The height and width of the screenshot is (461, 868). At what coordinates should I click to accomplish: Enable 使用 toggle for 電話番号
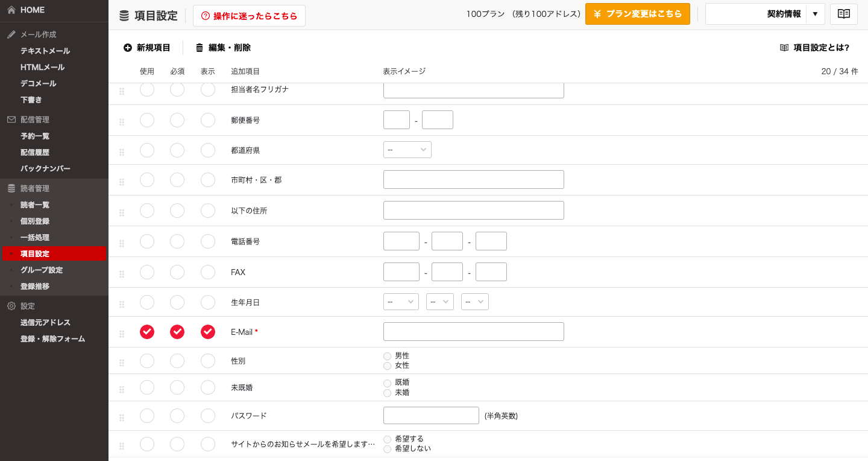point(147,241)
